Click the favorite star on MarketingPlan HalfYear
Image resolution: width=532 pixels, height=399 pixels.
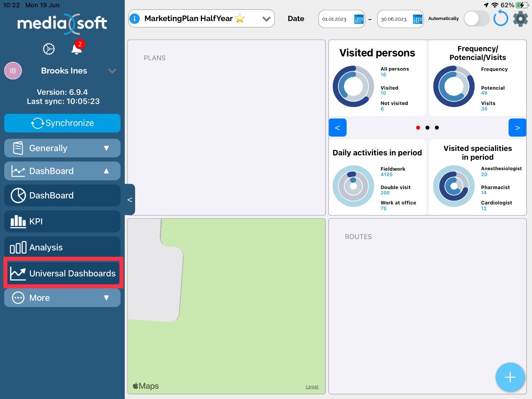point(240,18)
